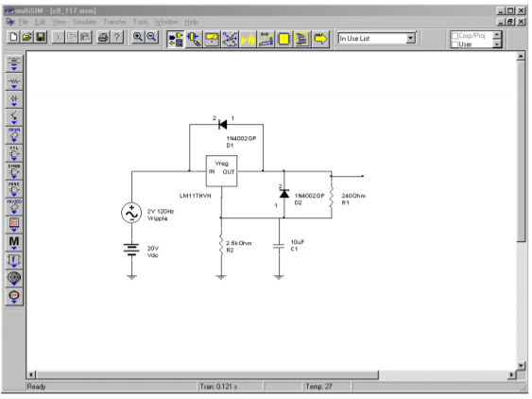The image size is (532, 399).
Task: Open the Transfer menu
Action: pos(114,22)
